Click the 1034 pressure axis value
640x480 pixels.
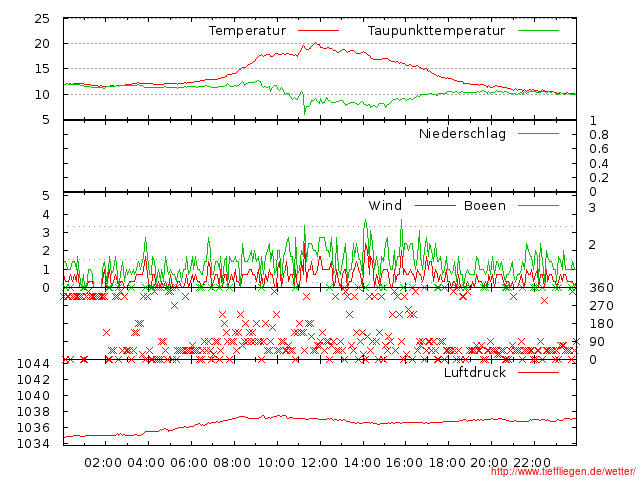coord(33,444)
